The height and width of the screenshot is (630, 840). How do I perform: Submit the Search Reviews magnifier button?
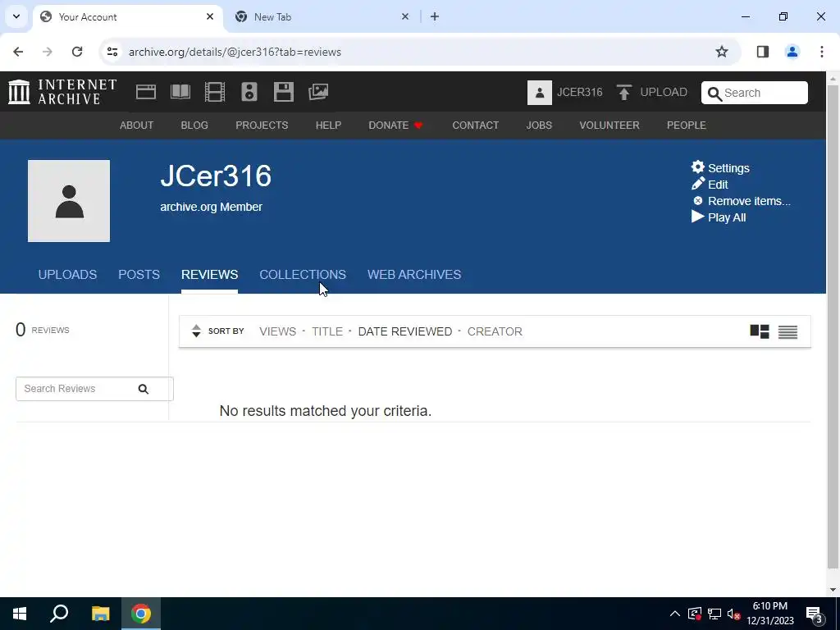(x=143, y=389)
